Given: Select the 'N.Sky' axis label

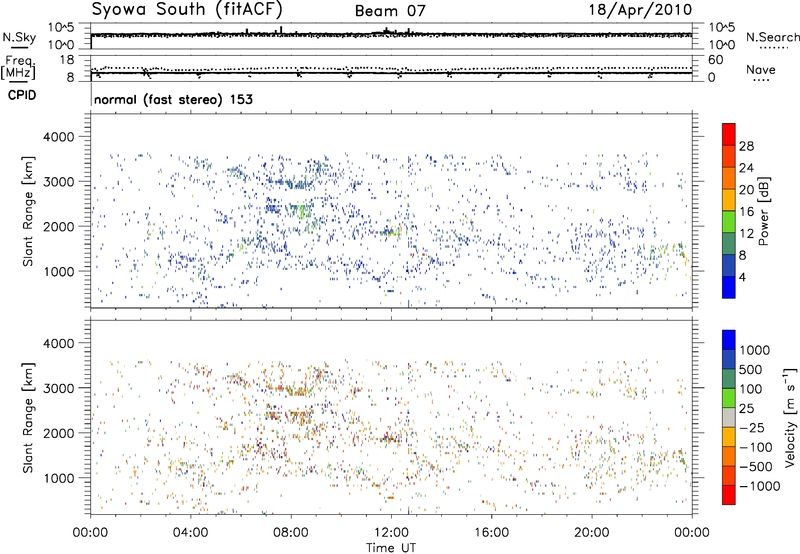Looking at the screenshot, I should pos(19,37).
